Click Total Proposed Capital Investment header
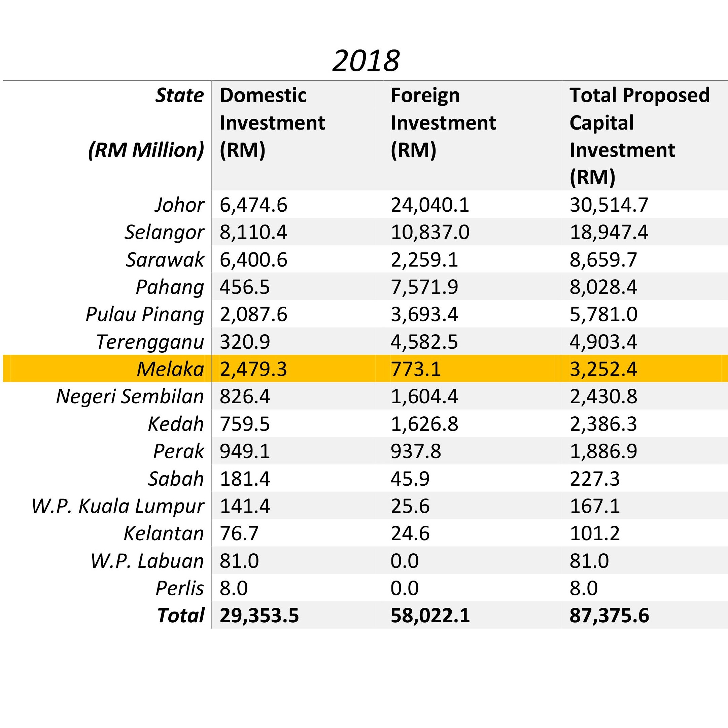 point(640,136)
